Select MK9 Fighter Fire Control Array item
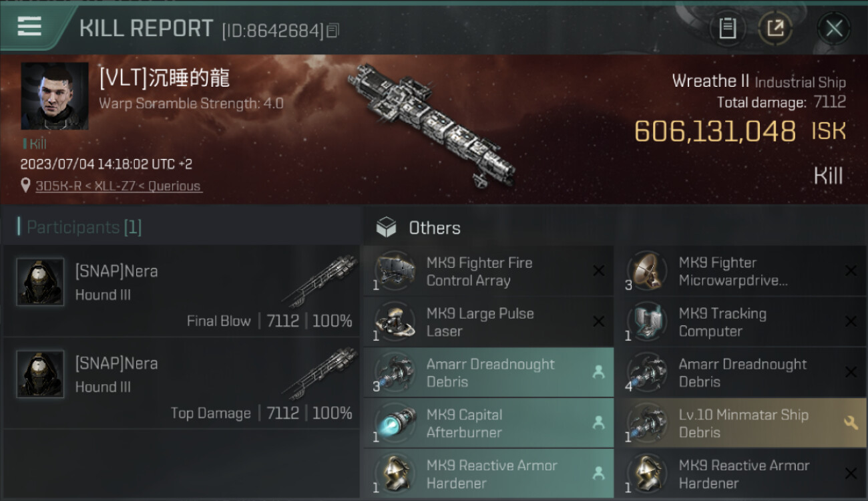This screenshot has height=501, width=868. point(488,271)
